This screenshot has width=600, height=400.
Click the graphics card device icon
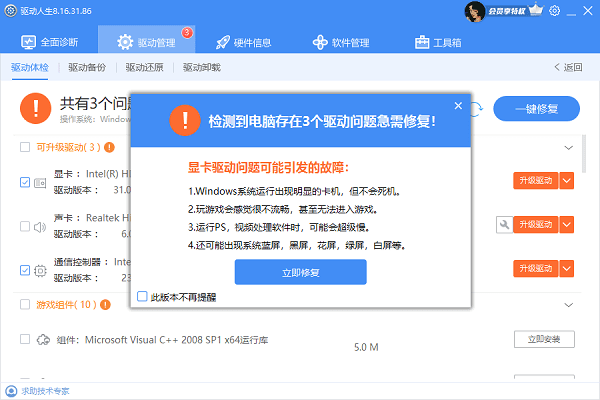[x=40, y=183]
